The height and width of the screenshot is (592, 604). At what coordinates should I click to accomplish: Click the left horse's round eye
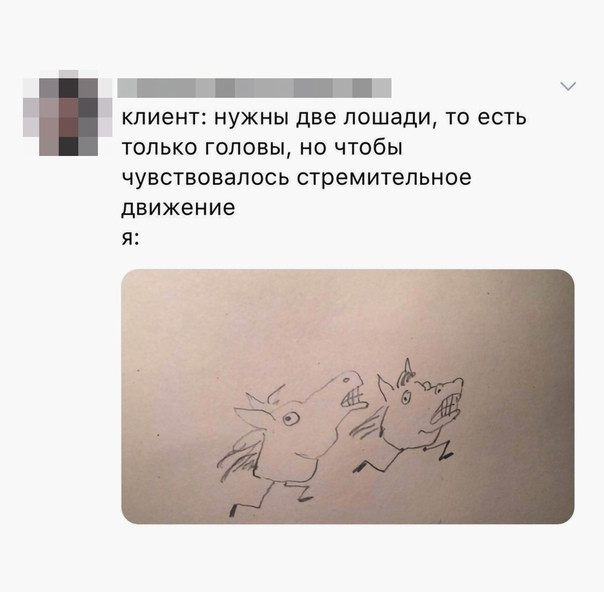click(291, 418)
